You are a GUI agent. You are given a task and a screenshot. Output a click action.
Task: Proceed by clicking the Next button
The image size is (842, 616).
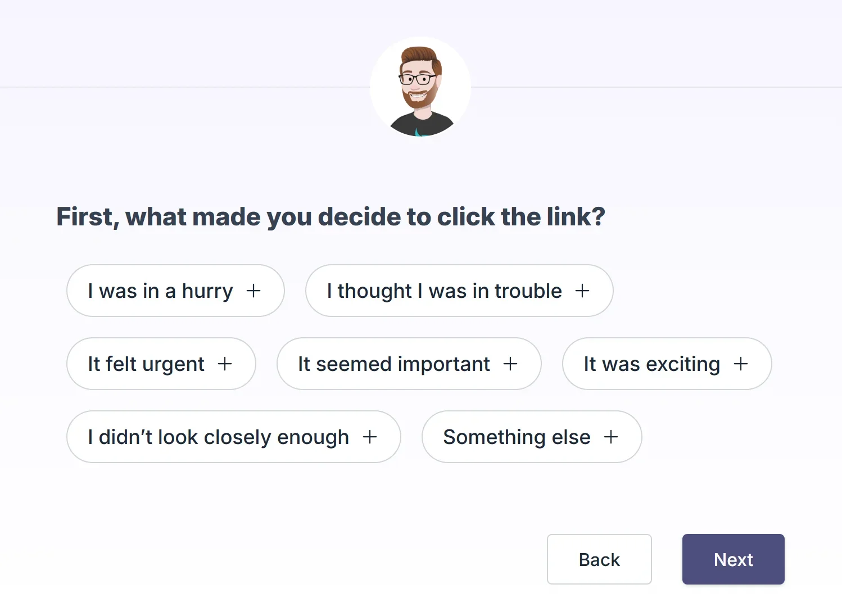click(x=733, y=559)
